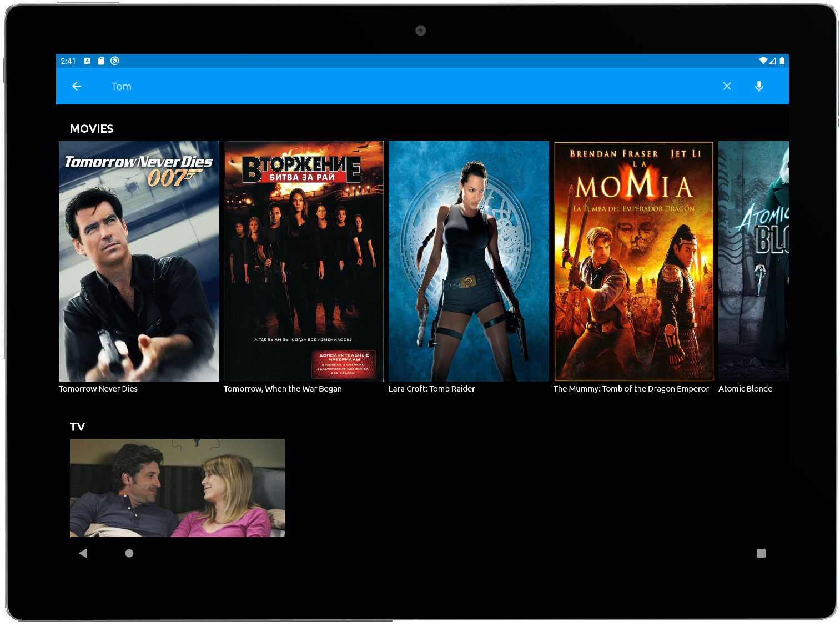Select the Atomic Blonde poster
The width and height of the screenshot is (840, 626).
click(753, 261)
